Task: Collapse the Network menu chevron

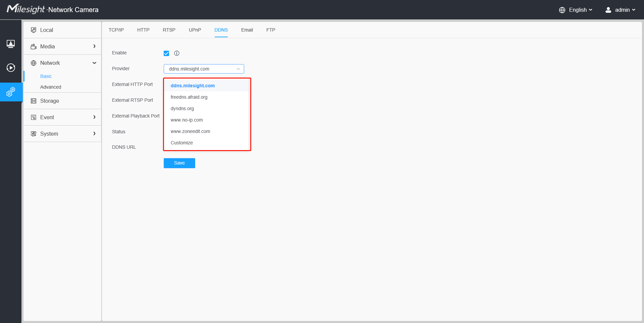Action: tap(94, 63)
